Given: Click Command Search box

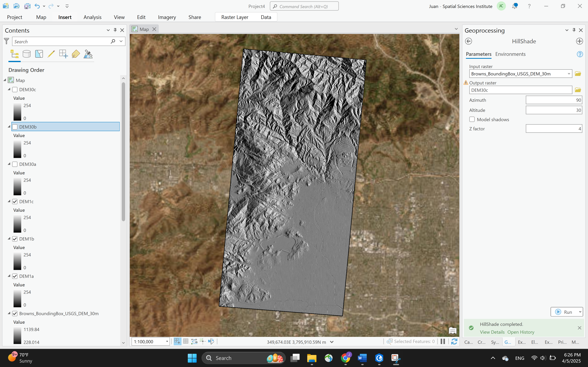Looking at the screenshot, I should pos(304,6).
